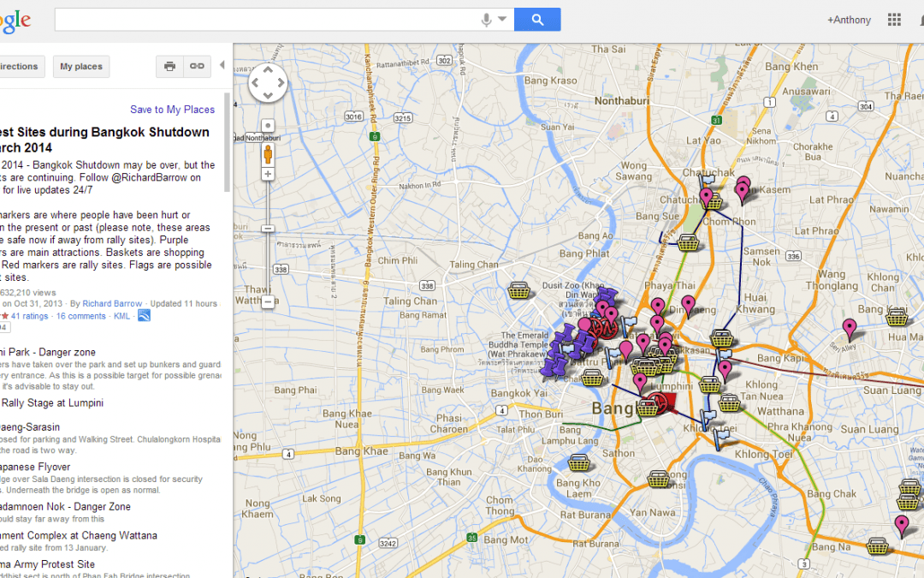Open Richard Barrow author link
Image resolution: width=924 pixels, height=578 pixels.
click(112, 304)
